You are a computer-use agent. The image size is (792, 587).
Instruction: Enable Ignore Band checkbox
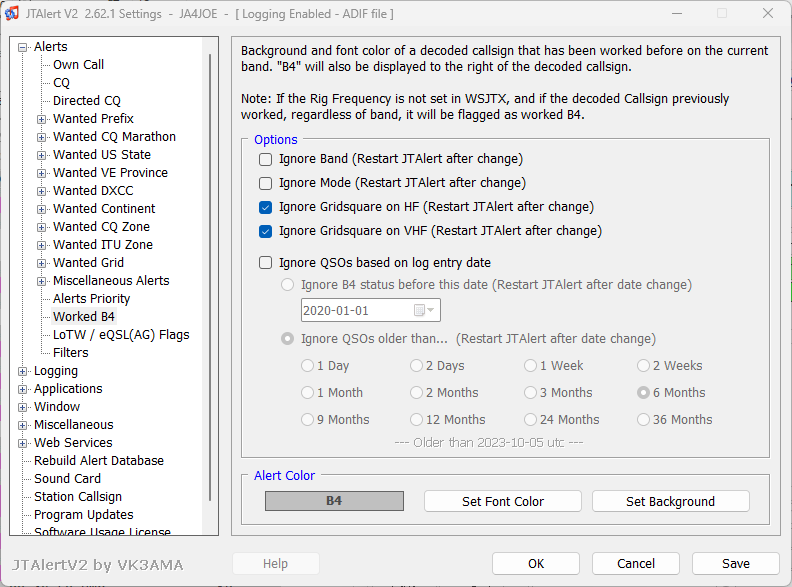265,160
